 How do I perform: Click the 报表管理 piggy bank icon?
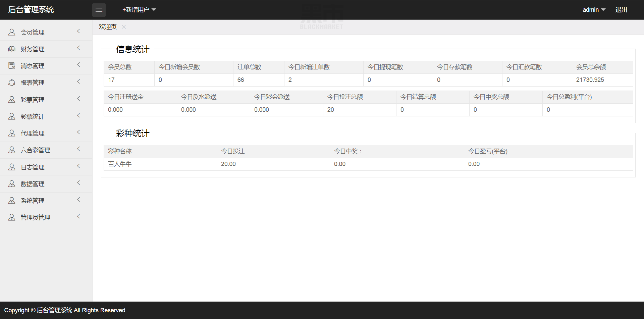pos(12,83)
